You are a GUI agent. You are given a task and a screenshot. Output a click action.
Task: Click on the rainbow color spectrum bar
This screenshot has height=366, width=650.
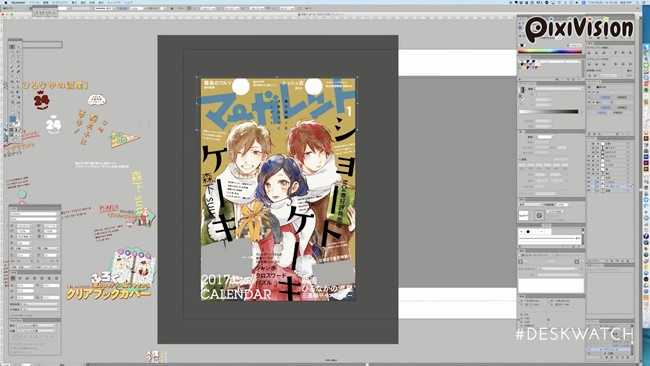coord(550,52)
